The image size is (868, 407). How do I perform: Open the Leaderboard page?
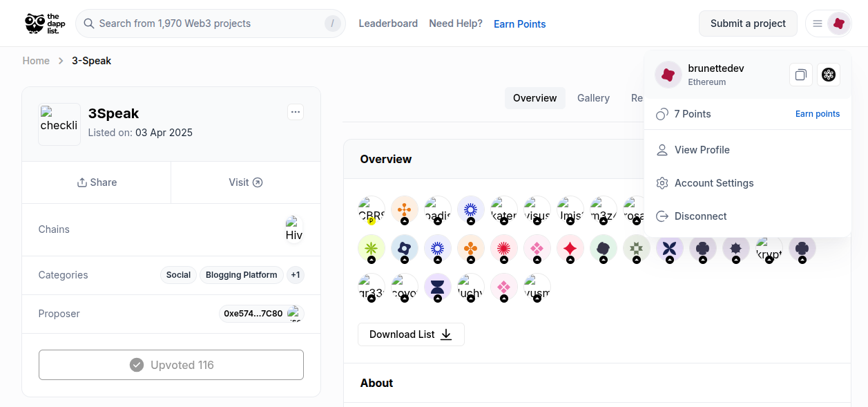coord(388,23)
